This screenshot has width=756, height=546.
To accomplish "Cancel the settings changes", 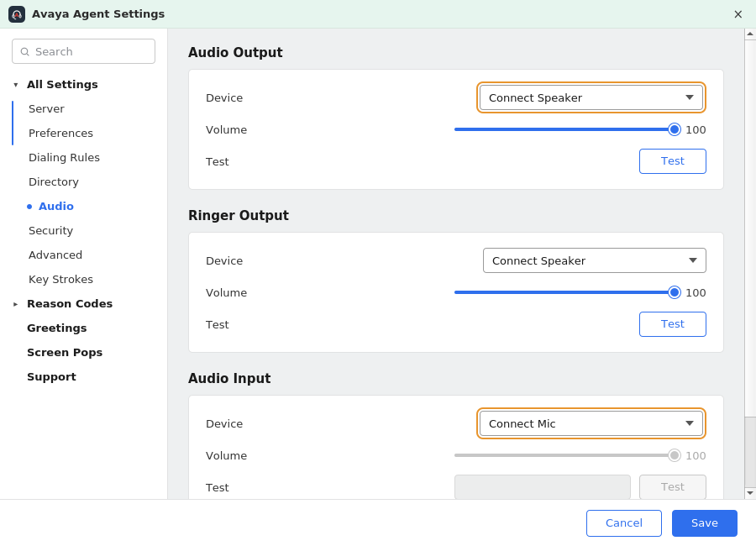I will 624,523.
